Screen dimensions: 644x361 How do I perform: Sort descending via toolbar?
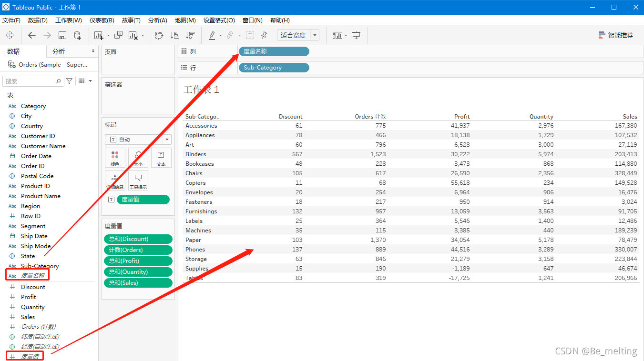[x=190, y=35]
